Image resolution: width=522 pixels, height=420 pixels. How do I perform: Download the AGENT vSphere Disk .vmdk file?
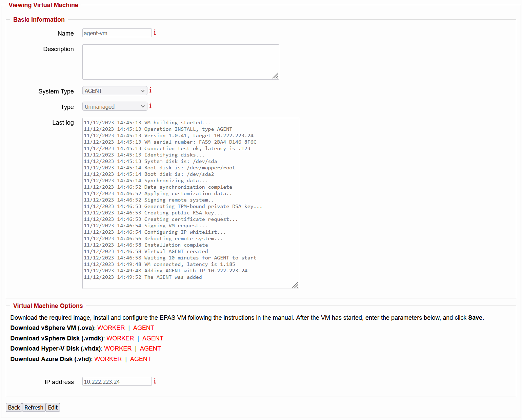[x=153, y=338]
